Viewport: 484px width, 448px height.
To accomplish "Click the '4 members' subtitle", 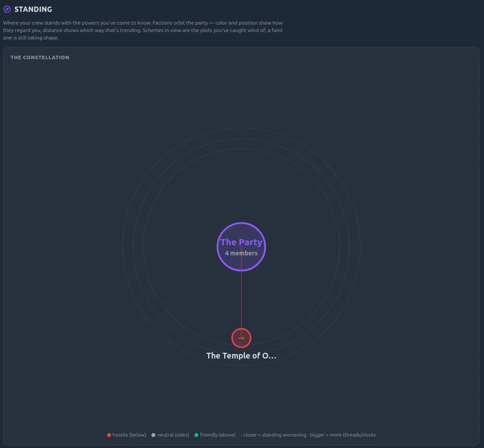I will 241,253.
